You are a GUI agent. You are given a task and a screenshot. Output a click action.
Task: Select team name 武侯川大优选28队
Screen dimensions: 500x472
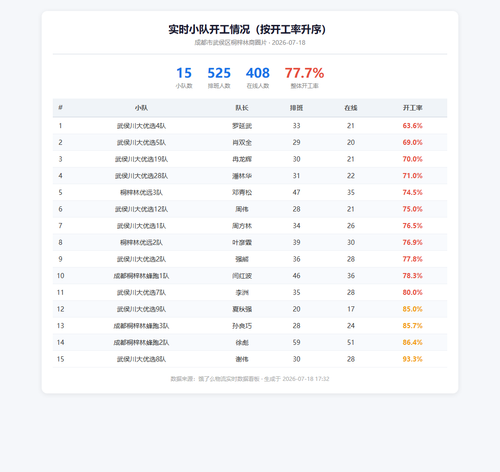141,176
